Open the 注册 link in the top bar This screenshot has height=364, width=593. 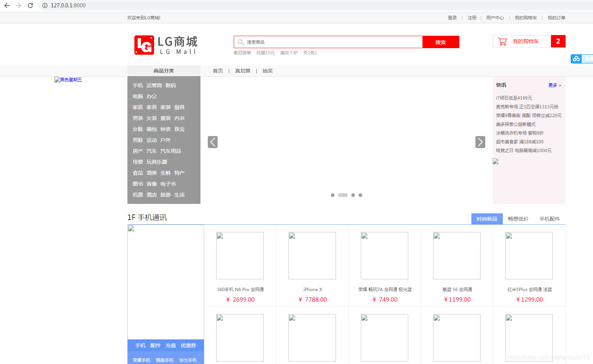tap(472, 17)
